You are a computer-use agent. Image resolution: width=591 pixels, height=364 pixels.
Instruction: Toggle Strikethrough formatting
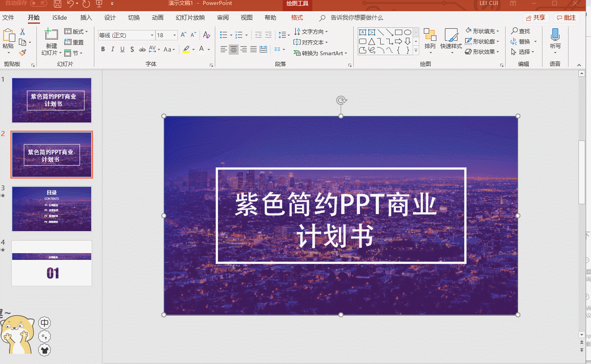[142, 49]
